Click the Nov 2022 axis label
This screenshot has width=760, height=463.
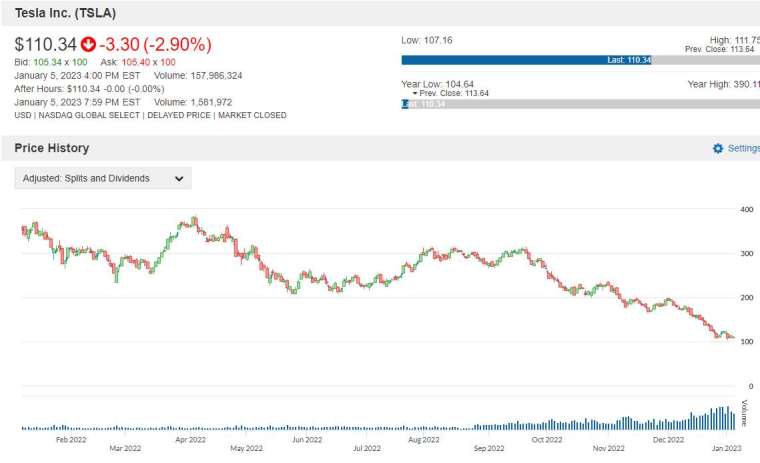609,448
